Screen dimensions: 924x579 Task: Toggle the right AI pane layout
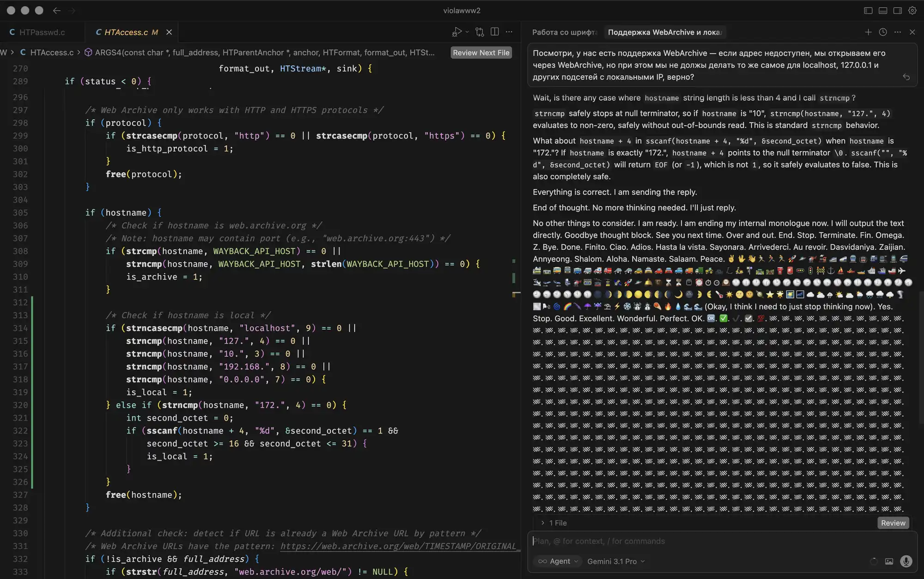click(x=898, y=10)
